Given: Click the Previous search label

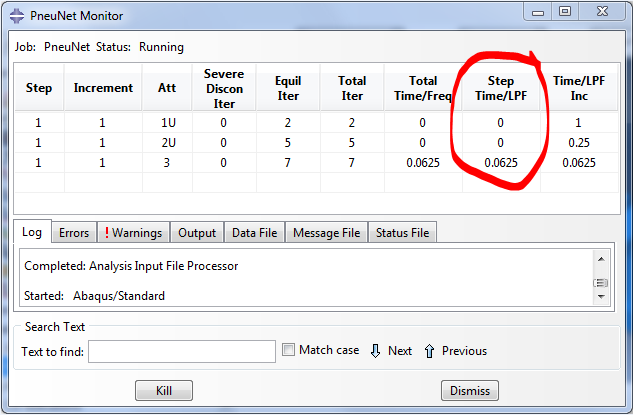Looking at the screenshot, I should point(464,350).
